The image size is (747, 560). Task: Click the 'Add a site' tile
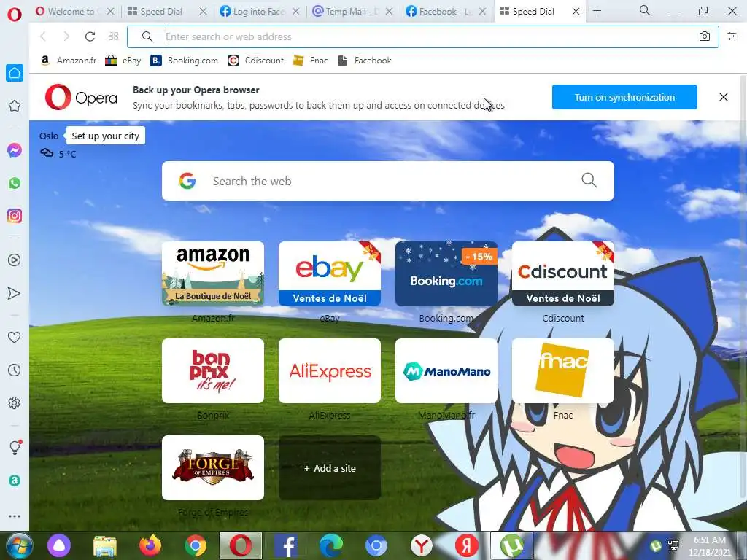pos(330,467)
